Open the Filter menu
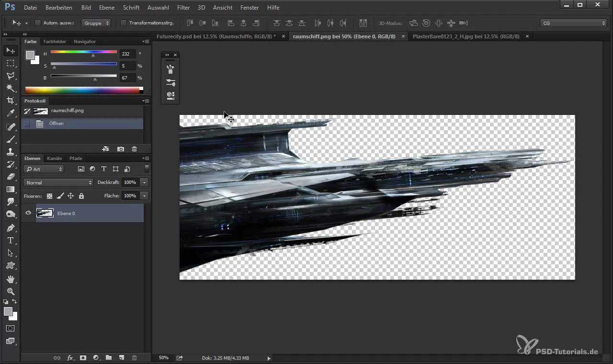 pos(183,8)
